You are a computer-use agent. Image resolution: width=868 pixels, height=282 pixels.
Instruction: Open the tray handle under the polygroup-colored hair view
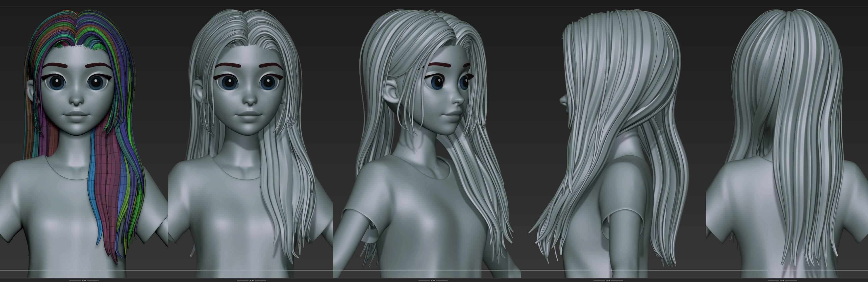[x=84, y=280]
